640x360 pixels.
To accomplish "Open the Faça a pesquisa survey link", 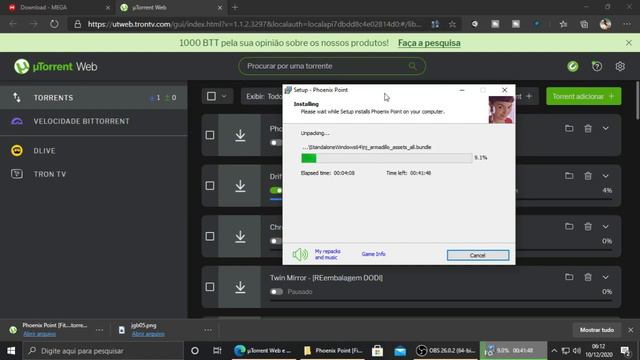I will click(x=429, y=43).
